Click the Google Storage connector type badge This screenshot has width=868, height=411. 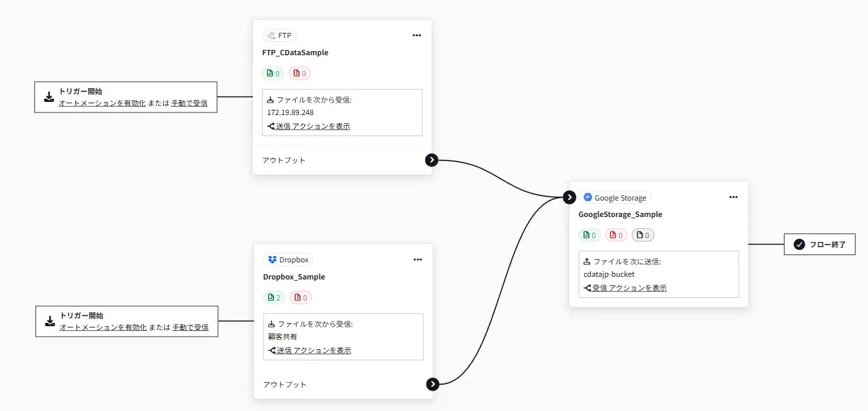click(615, 197)
